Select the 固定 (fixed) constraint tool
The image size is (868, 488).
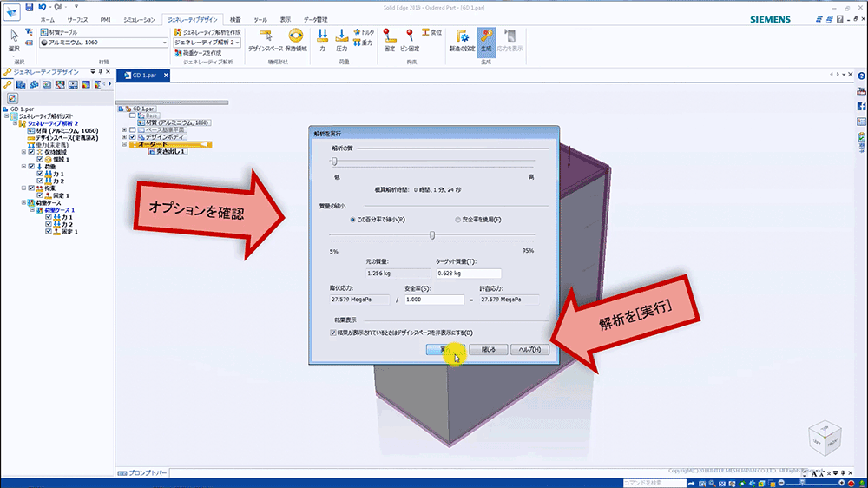389,41
